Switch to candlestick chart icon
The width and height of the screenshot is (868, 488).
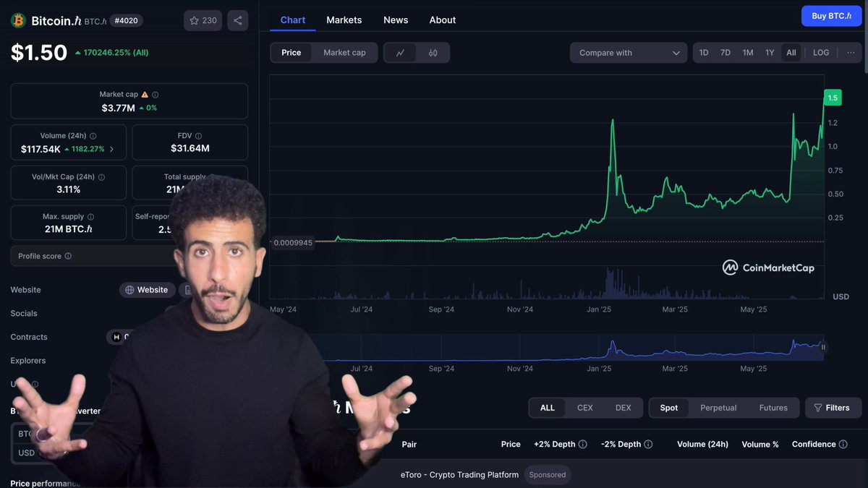tap(433, 53)
